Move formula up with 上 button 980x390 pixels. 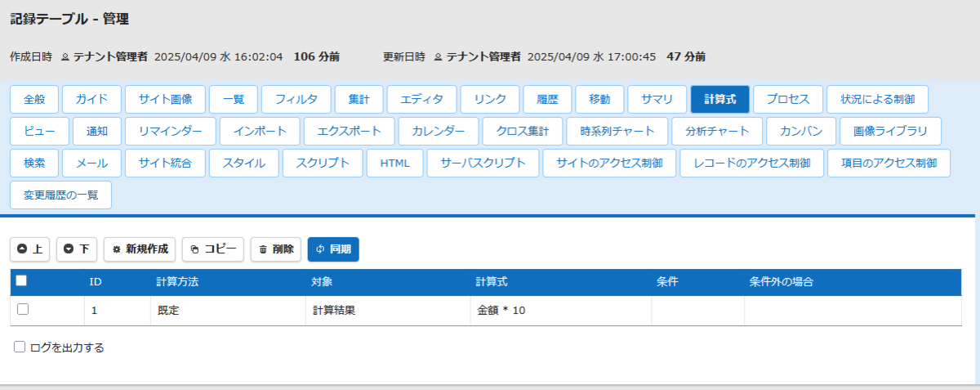(30, 249)
